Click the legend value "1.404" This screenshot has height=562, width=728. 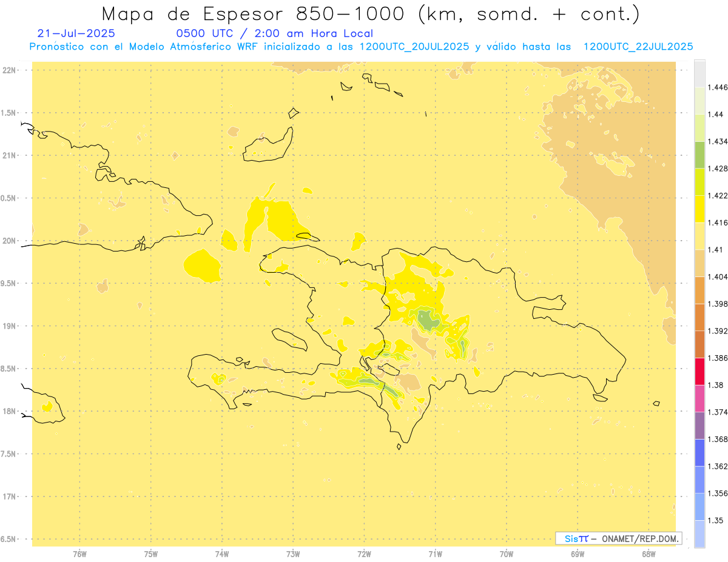tap(717, 277)
